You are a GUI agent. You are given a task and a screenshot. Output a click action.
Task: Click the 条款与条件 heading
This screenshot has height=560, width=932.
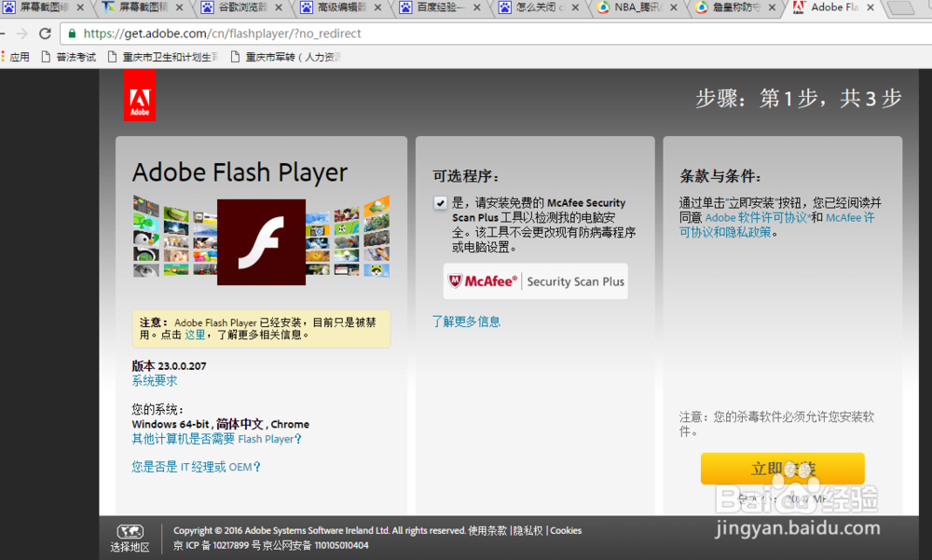[720, 176]
